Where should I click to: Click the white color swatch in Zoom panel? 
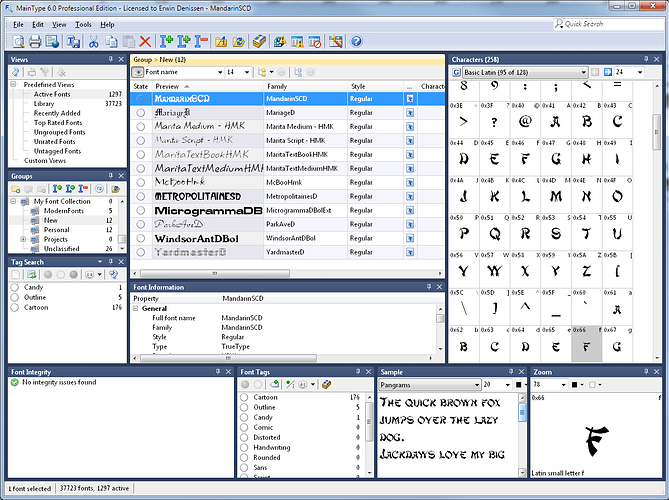click(592, 384)
